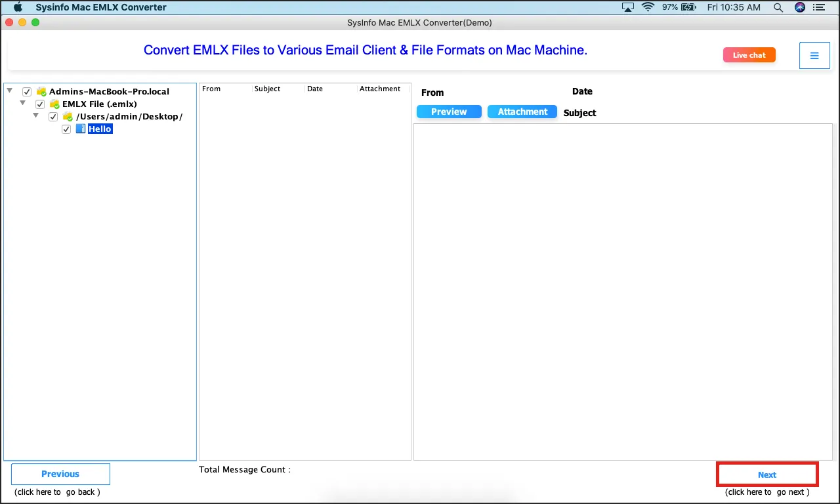
Task: Click the Total Message Count label
Action: [245, 469]
